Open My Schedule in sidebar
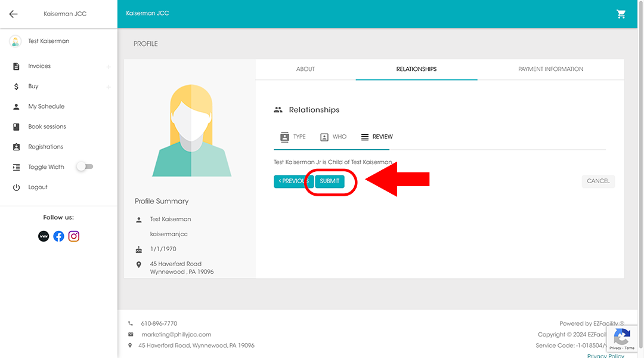 click(x=46, y=106)
